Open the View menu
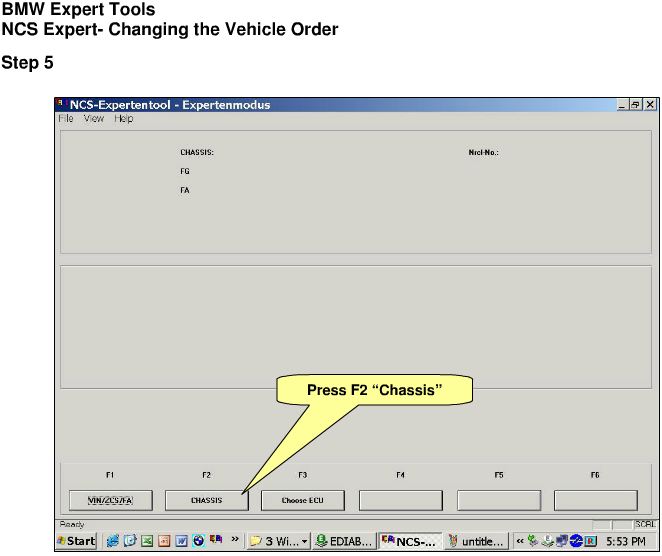662x556 pixels. 94,119
